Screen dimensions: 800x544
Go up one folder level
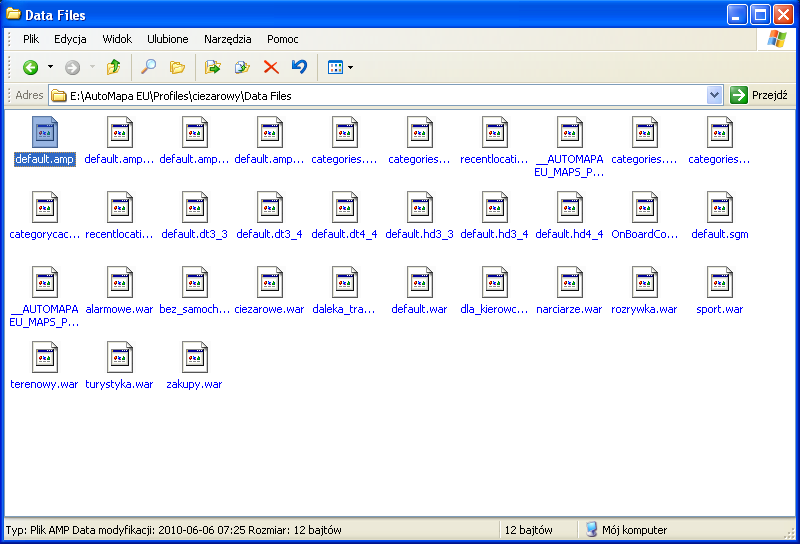(113, 67)
